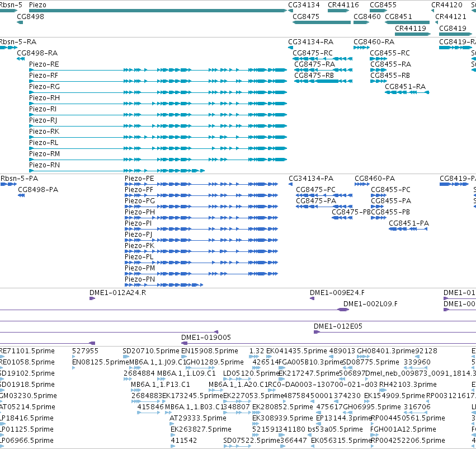Image resolution: width=476 pixels, height=449 pixels.
Task: Select transcript Piezo-RE
Action: coord(158,70)
